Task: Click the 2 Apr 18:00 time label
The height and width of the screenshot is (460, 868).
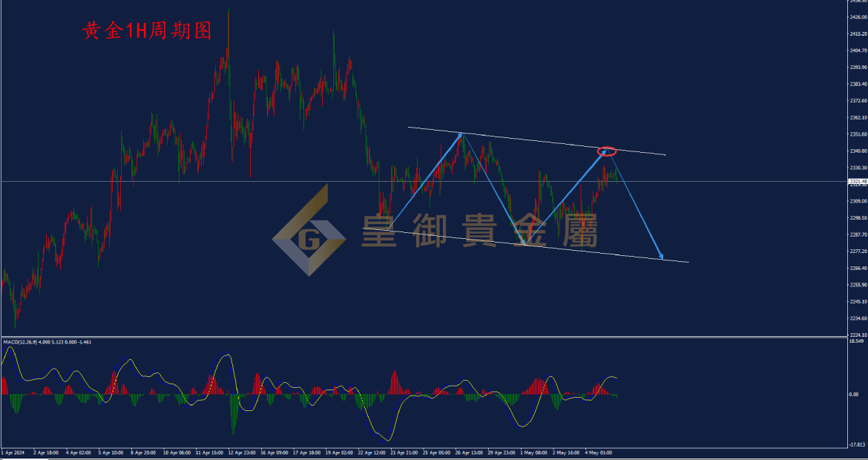Action: [x=45, y=453]
